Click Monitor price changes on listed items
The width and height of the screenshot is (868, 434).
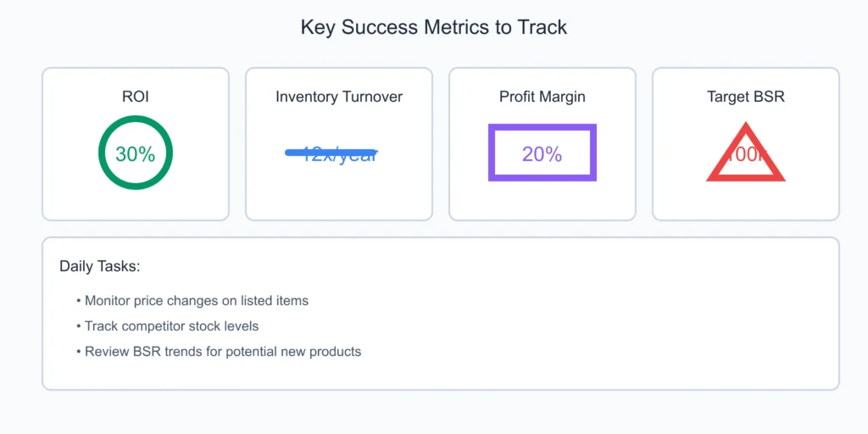coord(197,301)
